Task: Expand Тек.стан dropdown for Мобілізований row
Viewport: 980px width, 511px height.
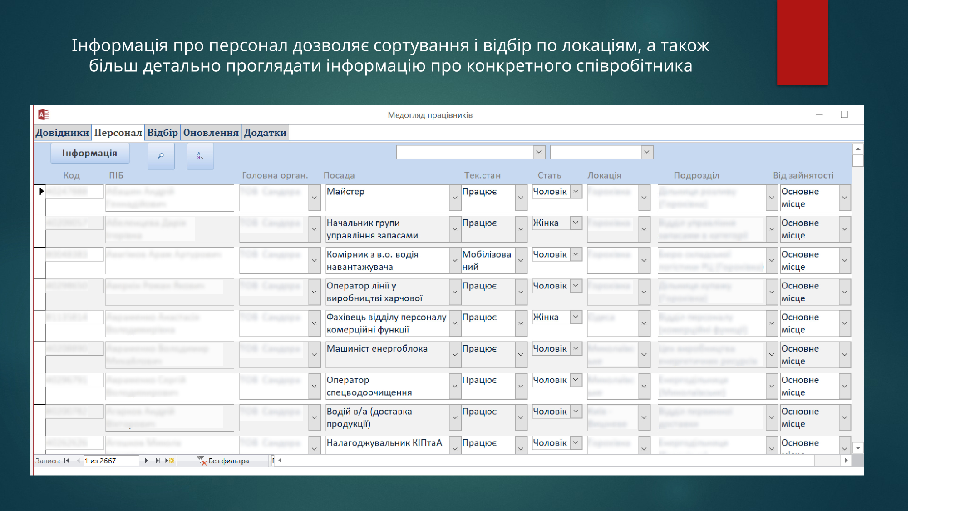Action: tap(521, 260)
